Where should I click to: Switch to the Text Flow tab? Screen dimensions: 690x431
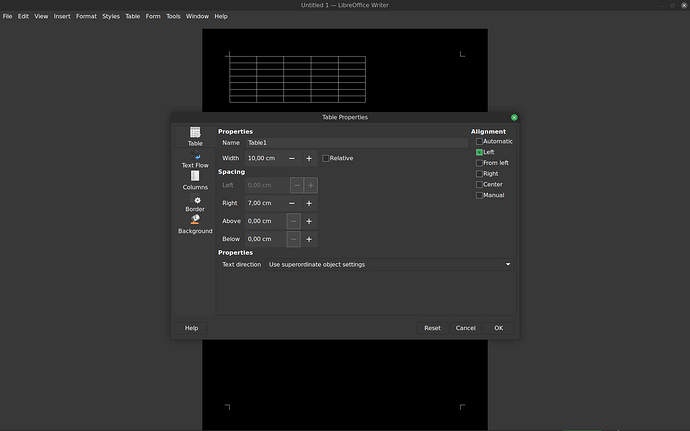pos(195,159)
